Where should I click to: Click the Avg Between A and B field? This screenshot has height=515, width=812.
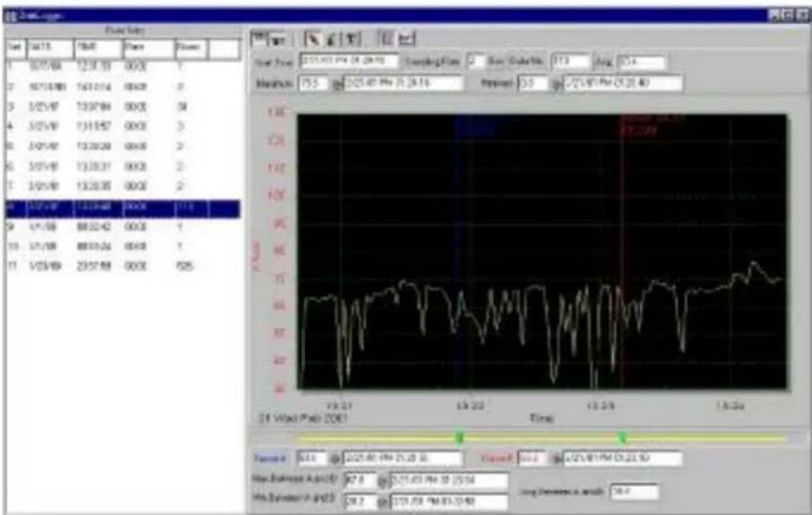coord(634,491)
